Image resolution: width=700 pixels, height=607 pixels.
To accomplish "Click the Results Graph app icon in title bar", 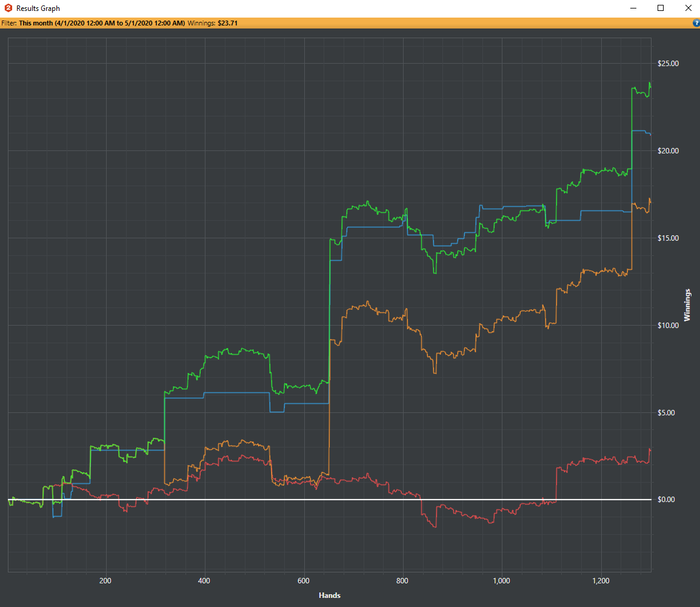I will pos(8,8).
